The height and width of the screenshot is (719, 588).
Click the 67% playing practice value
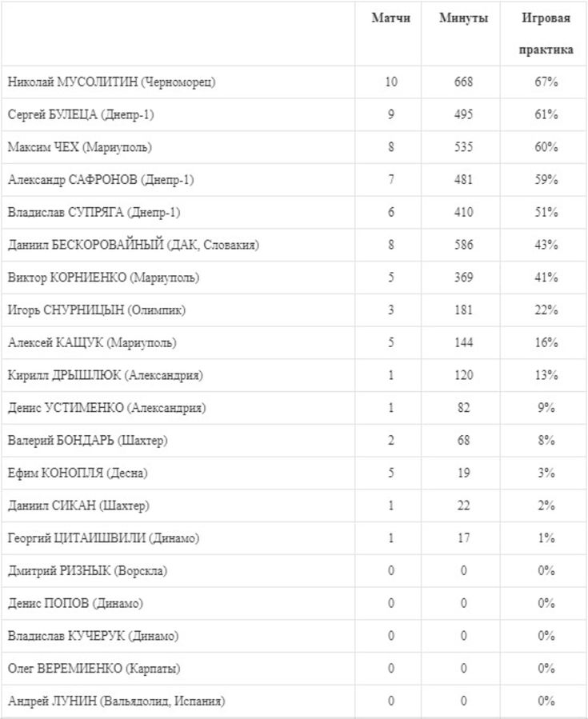click(x=546, y=82)
